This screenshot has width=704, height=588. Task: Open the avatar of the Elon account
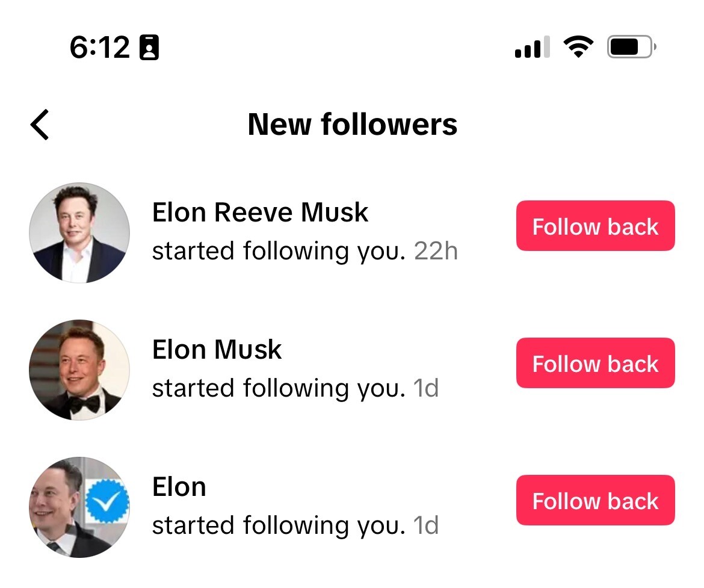[79, 507]
